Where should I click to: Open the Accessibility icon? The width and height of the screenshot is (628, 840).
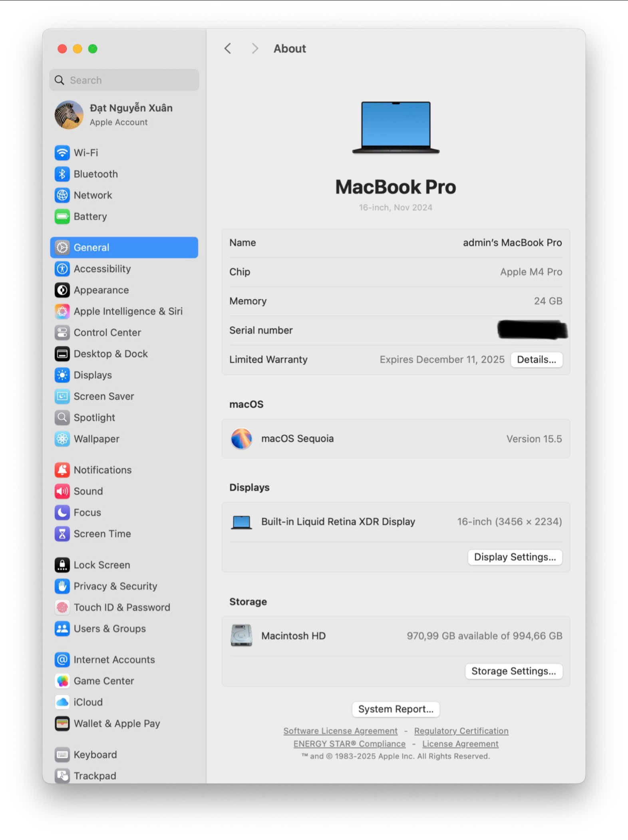[x=62, y=268]
